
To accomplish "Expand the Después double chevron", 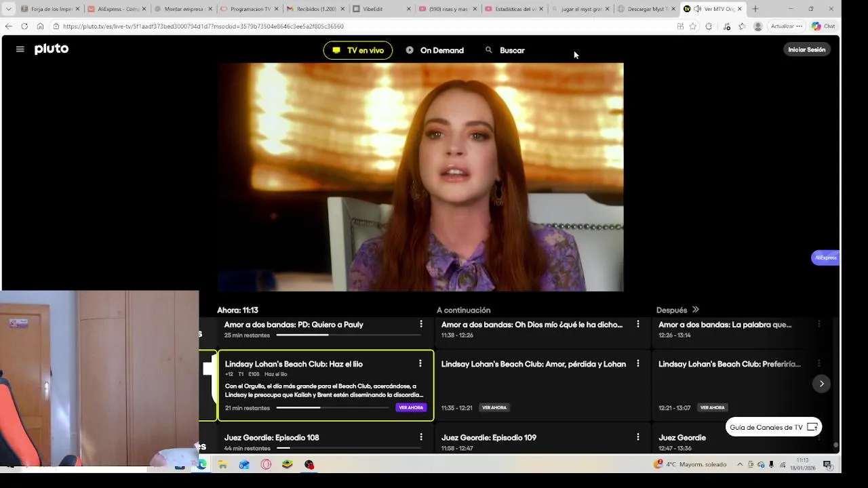I will click(x=695, y=310).
